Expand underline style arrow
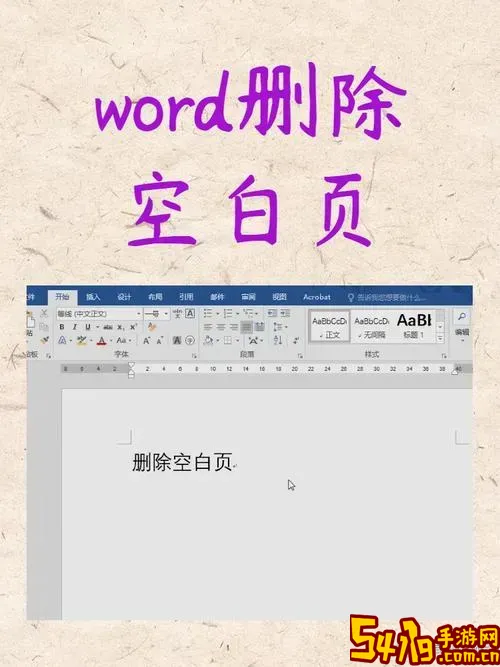 [x=97, y=327]
